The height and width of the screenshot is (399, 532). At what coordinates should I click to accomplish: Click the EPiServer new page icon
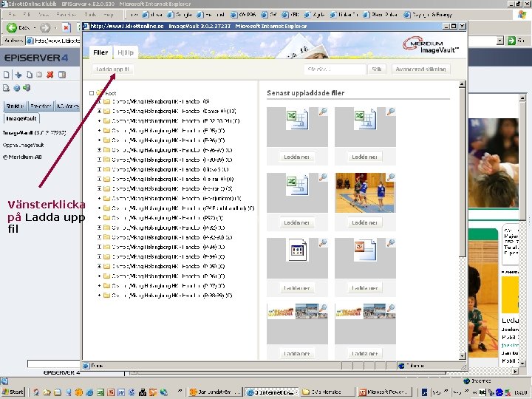pos(7,75)
